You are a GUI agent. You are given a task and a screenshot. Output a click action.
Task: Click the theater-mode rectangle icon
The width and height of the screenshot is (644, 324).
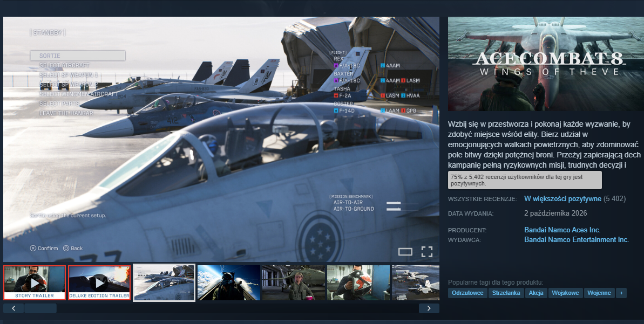(405, 252)
